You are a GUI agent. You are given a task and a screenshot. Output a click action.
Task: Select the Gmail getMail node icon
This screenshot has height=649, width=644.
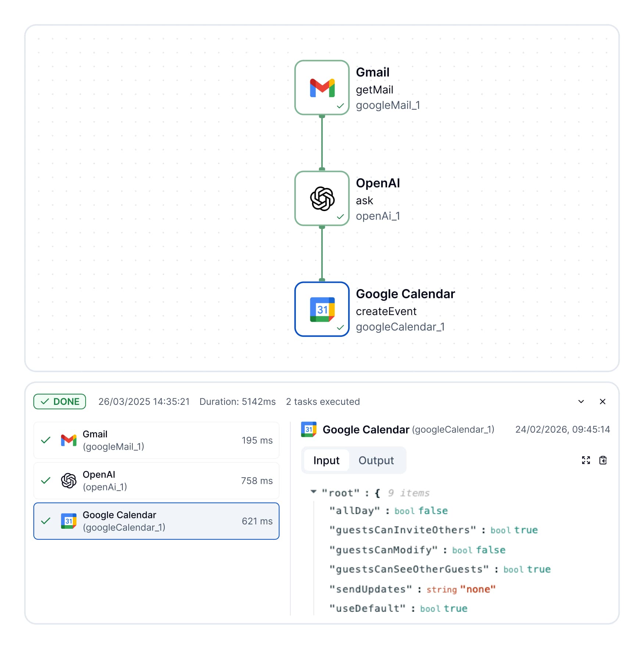322,88
